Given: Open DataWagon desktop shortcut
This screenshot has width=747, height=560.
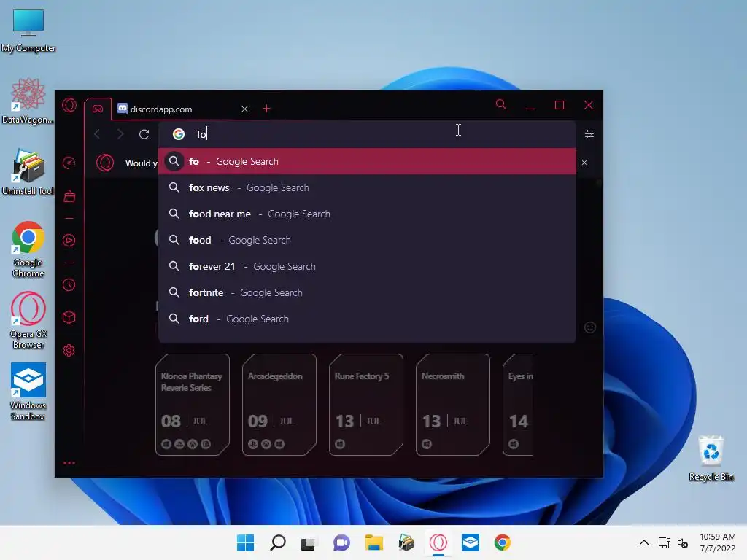Looking at the screenshot, I should [x=28, y=101].
